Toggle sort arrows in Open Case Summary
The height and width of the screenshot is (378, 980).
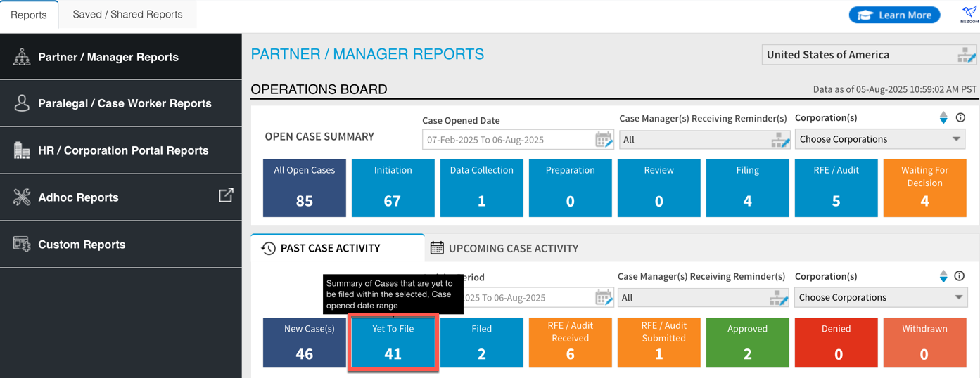(x=943, y=118)
